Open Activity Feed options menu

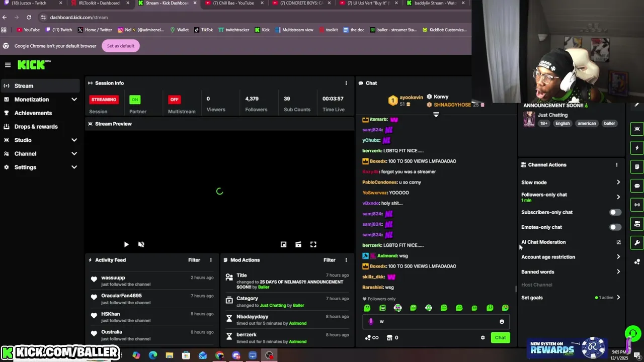click(211, 260)
